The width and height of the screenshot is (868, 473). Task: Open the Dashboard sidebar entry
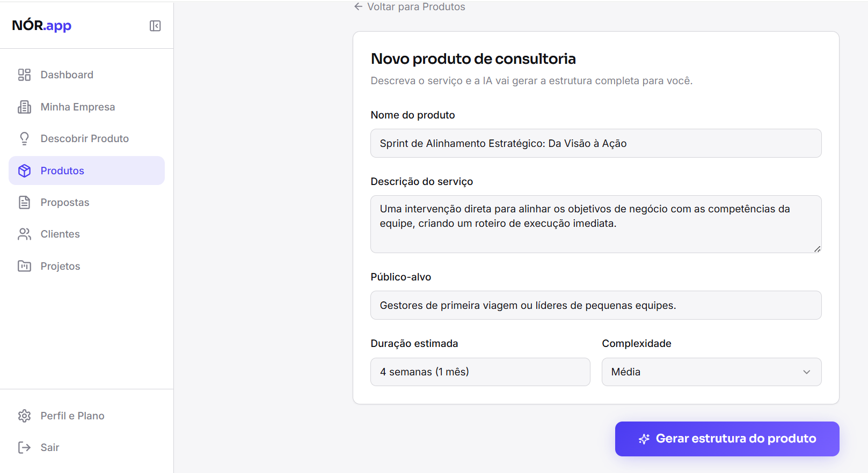(x=67, y=75)
